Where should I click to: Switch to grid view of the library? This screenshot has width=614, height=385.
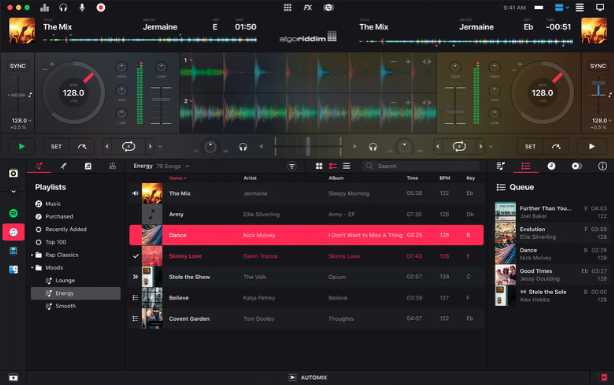(319, 166)
